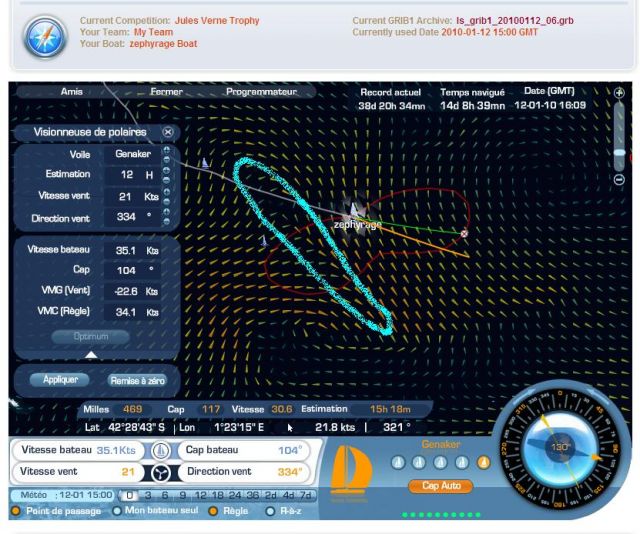Toggle the Point de passage option

click(16, 511)
